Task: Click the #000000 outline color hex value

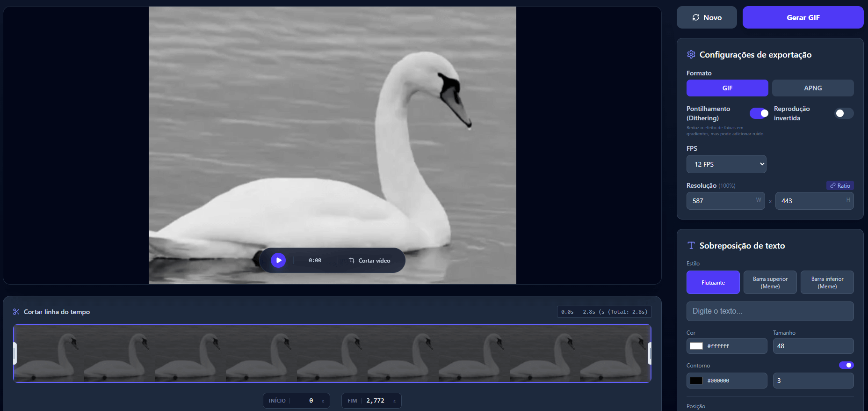Action: coord(718,381)
